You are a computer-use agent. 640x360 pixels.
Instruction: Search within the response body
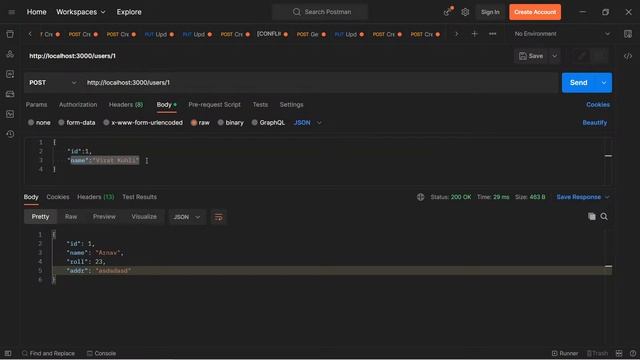tap(604, 217)
